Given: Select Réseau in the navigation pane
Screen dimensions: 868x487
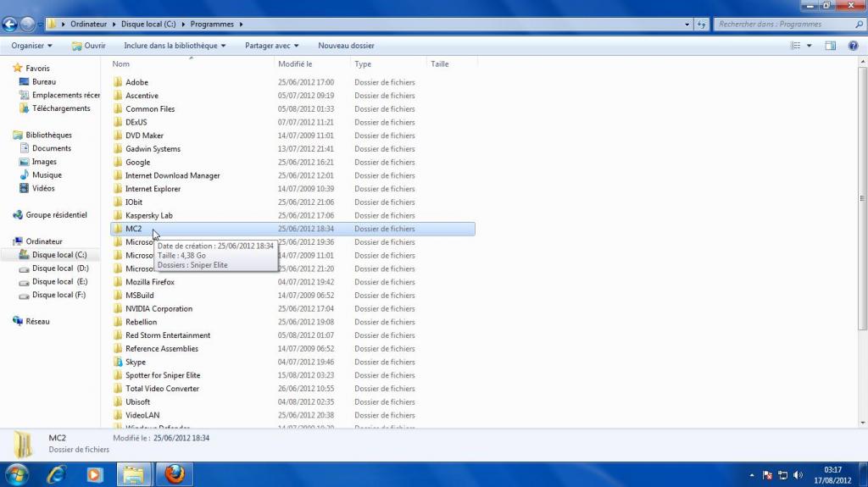Looking at the screenshot, I should pyautogui.click(x=37, y=322).
